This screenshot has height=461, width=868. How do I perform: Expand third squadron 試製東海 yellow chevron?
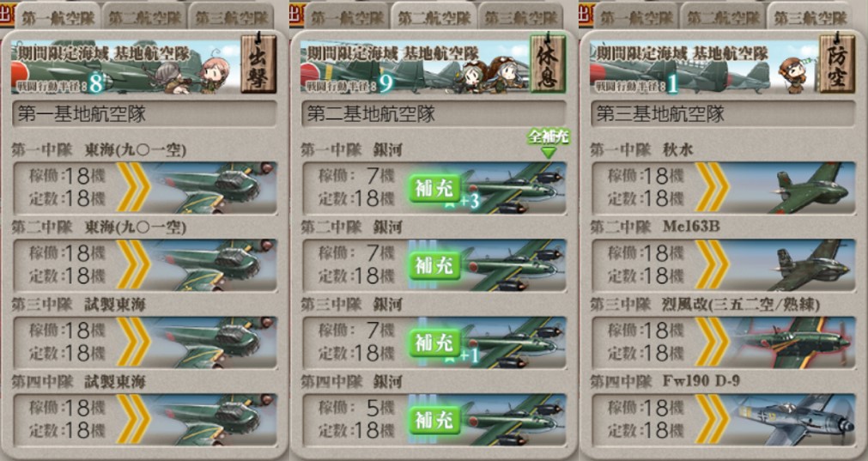click(133, 343)
